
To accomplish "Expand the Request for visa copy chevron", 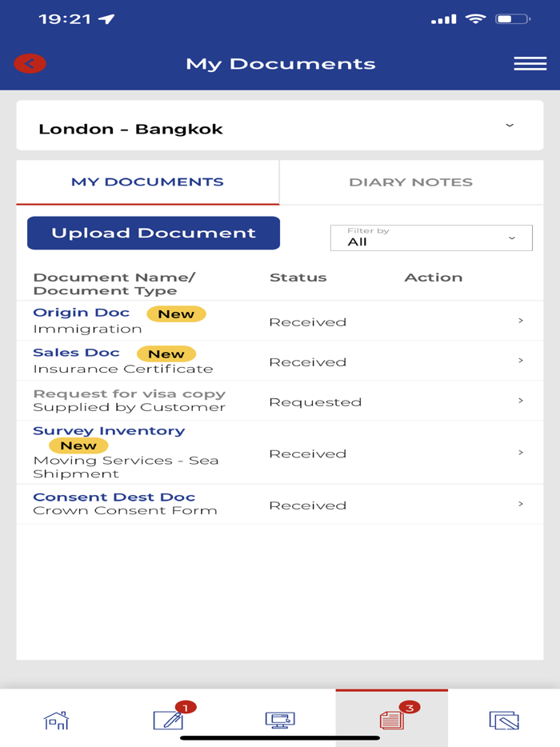I will [521, 401].
